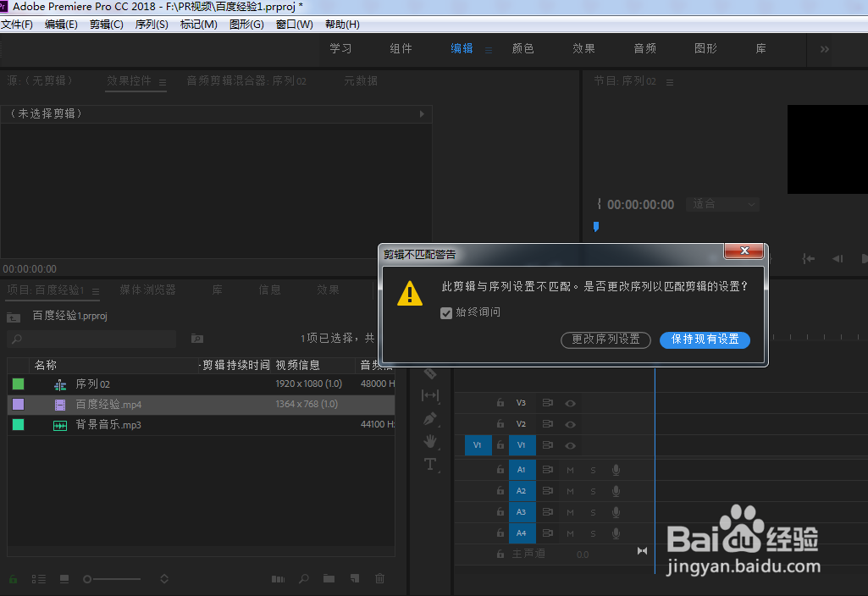Click the green label swatch of 序列 02

pyautogui.click(x=19, y=384)
